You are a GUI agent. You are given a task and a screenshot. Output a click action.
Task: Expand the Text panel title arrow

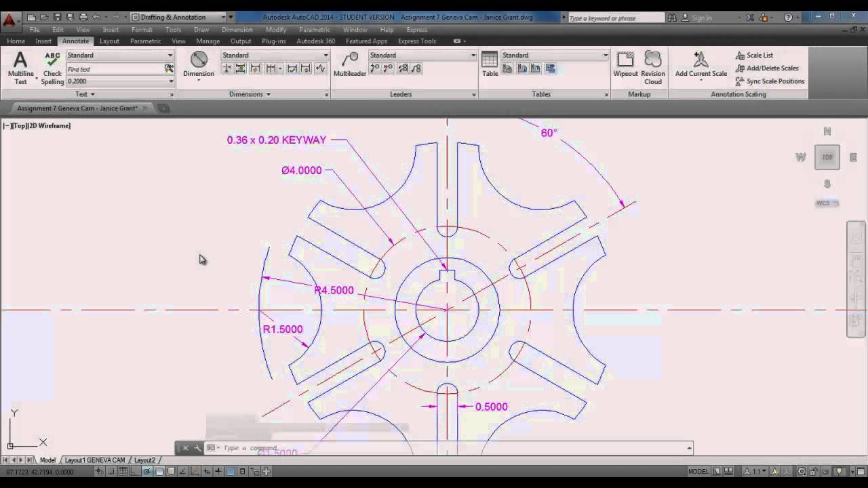92,94
